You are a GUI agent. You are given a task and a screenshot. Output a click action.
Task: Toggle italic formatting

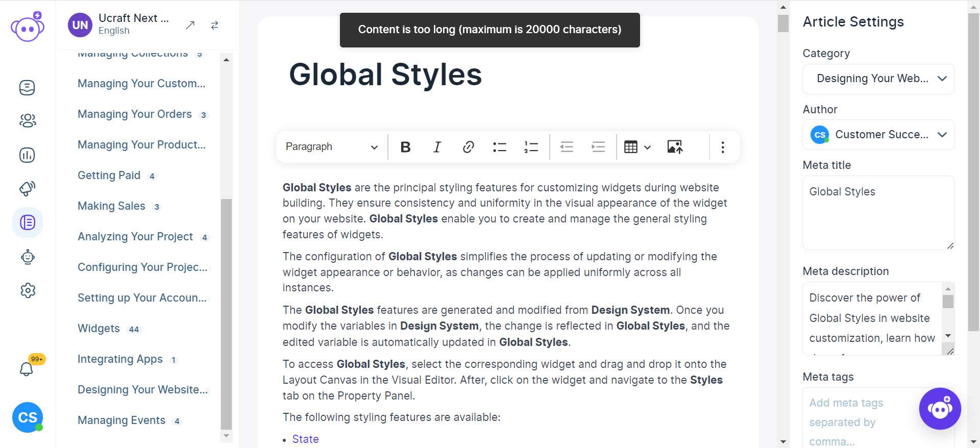click(x=437, y=147)
